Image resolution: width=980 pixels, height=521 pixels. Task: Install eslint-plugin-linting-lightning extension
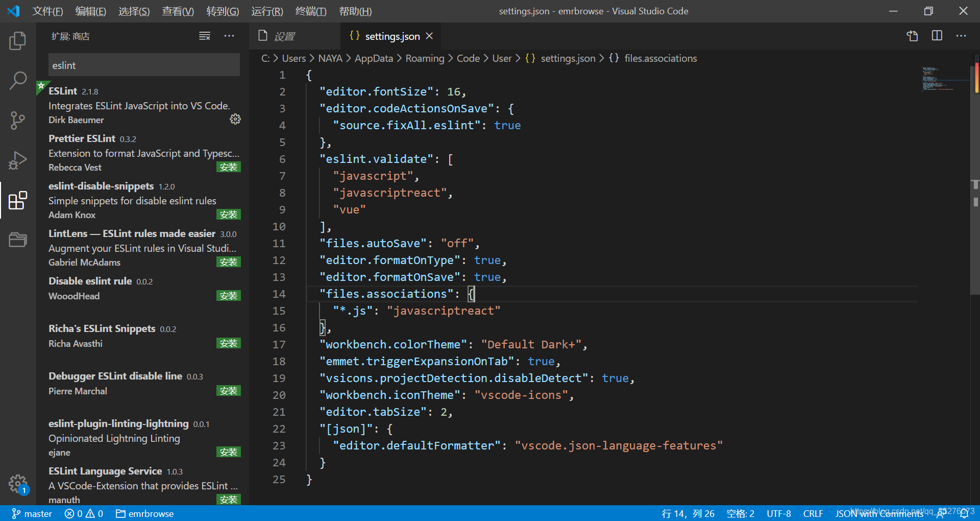pos(229,452)
